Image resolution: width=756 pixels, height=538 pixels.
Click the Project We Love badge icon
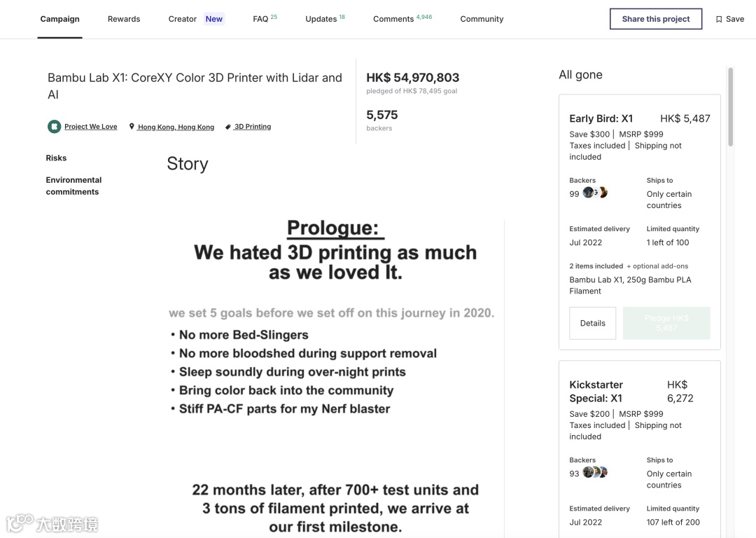point(54,126)
